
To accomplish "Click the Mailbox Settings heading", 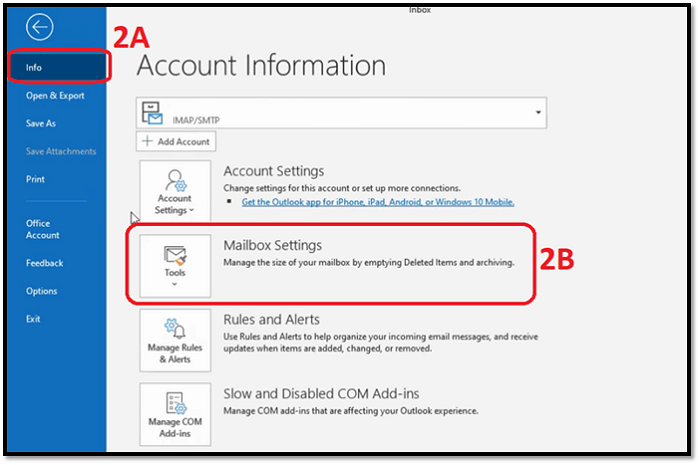I will (x=272, y=245).
